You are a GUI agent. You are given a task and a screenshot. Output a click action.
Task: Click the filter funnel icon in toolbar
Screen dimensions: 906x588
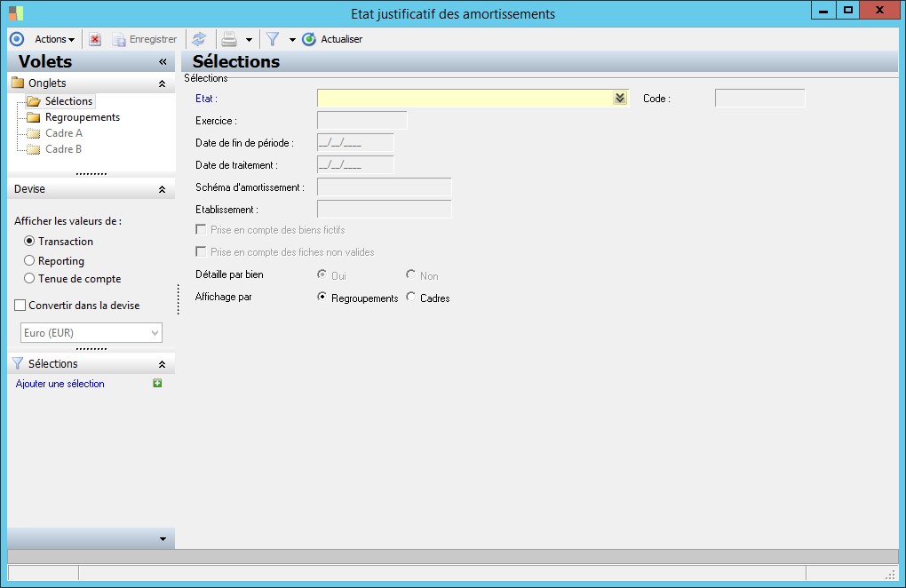pyautogui.click(x=273, y=39)
